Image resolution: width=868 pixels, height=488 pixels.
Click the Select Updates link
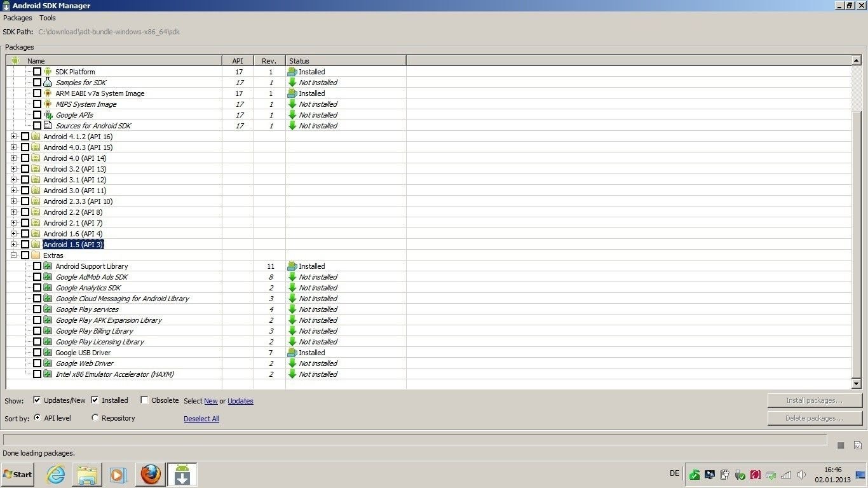pos(240,401)
